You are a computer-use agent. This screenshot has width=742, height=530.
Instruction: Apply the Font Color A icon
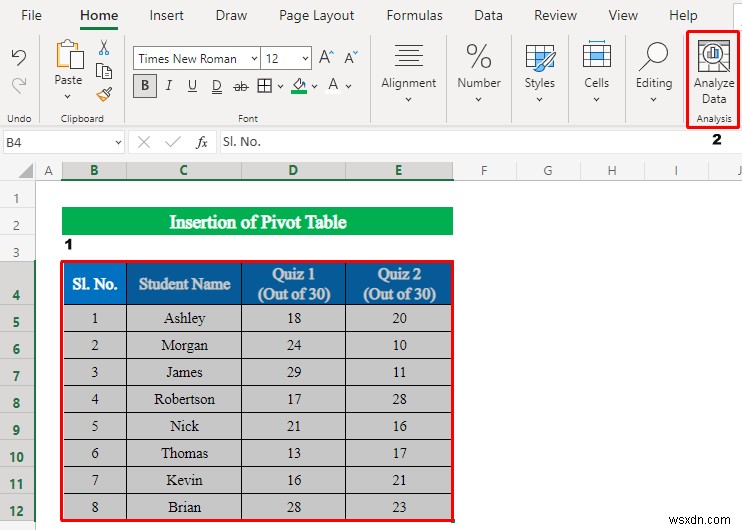click(x=333, y=86)
